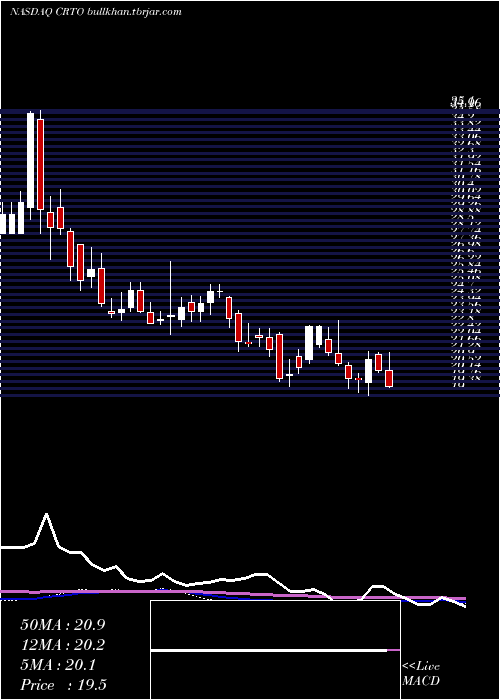Click the tallest white candlestick near chart start
This screenshot has height=700, width=500.
(x=30, y=161)
